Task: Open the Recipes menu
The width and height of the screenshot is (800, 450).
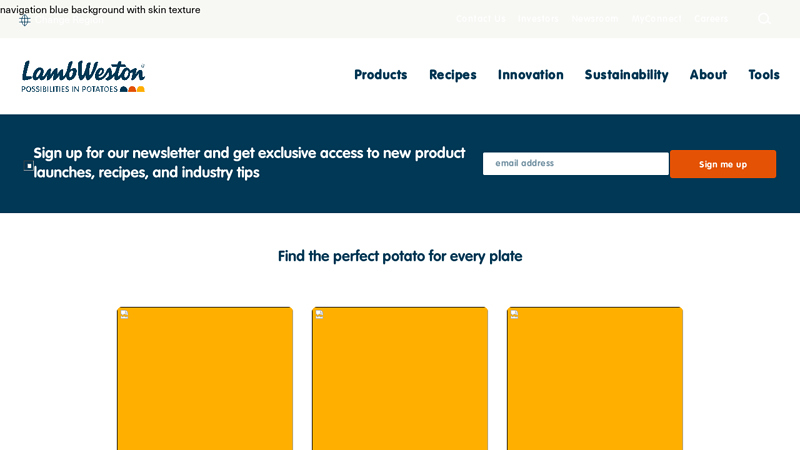Action: point(453,75)
